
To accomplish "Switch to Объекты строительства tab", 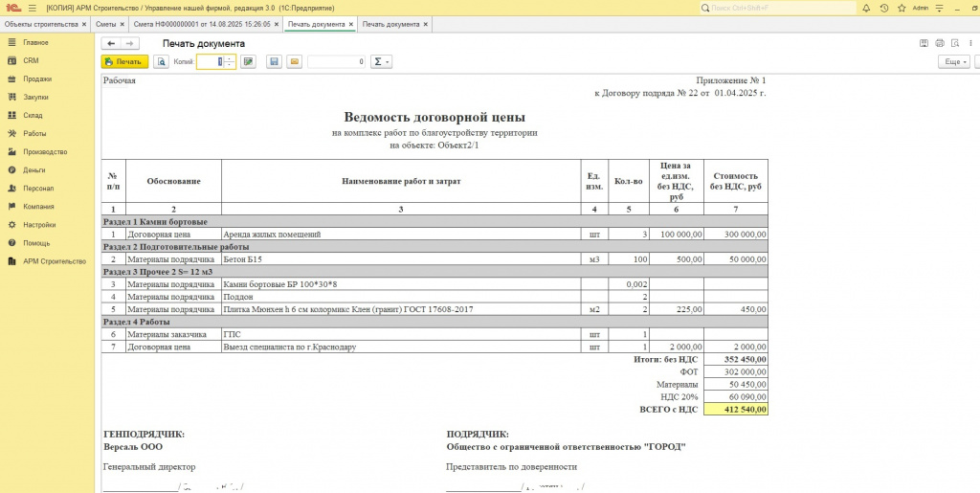I will pyautogui.click(x=42, y=24).
